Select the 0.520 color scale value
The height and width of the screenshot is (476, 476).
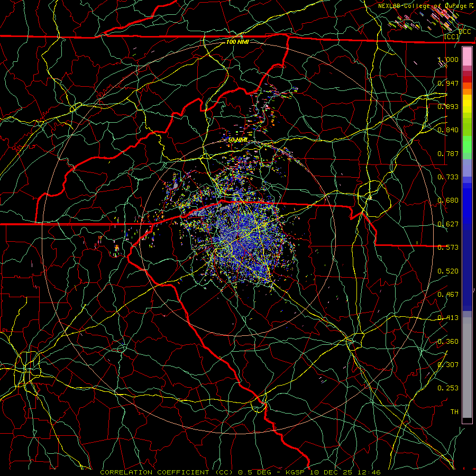tap(448, 271)
